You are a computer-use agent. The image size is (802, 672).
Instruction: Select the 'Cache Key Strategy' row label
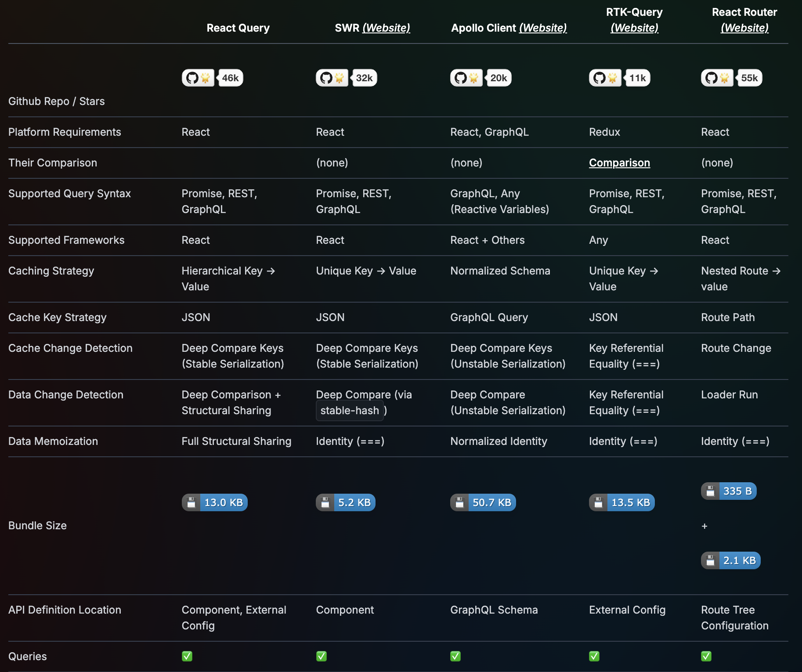click(58, 318)
